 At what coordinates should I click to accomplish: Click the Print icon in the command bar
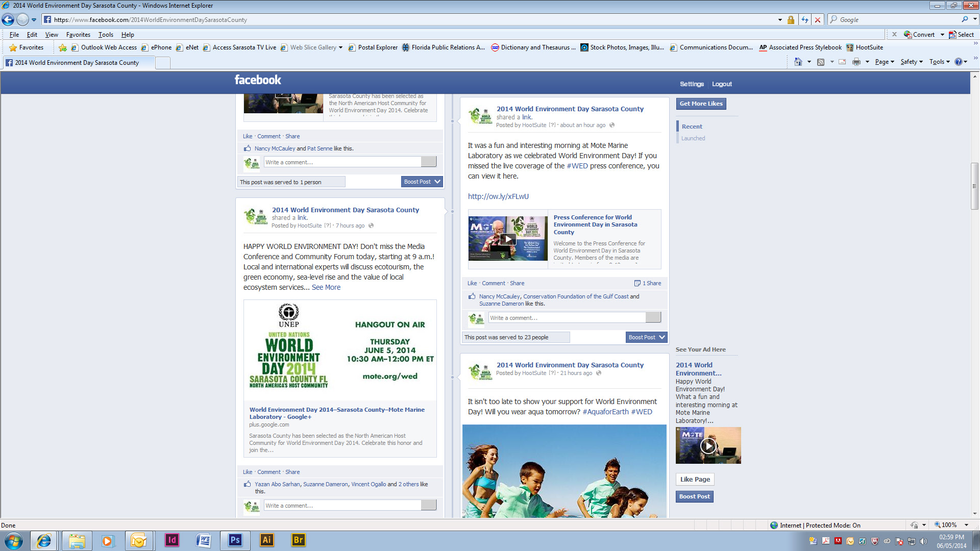[856, 62]
